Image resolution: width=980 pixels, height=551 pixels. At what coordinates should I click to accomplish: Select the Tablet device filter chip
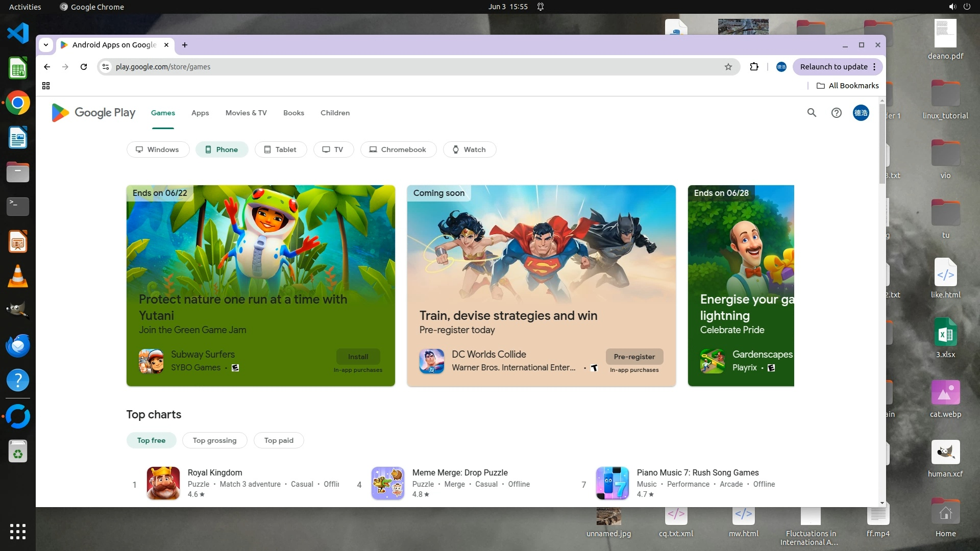281,149
